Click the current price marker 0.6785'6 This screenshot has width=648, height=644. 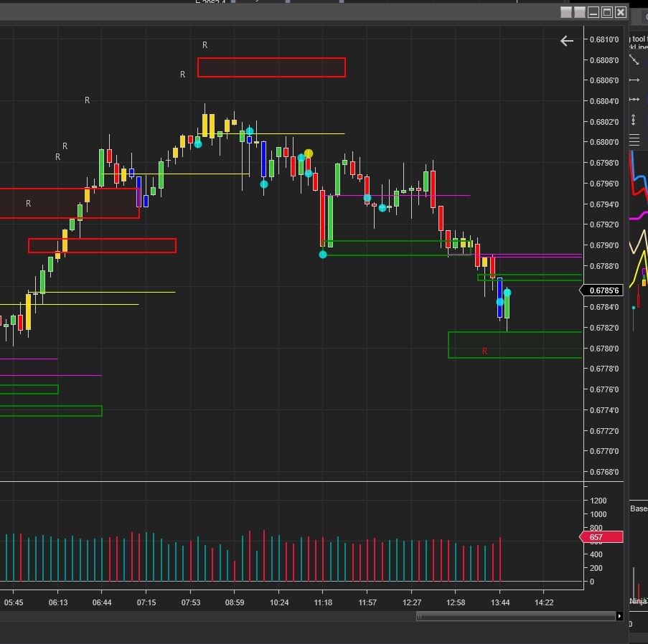click(x=601, y=290)
